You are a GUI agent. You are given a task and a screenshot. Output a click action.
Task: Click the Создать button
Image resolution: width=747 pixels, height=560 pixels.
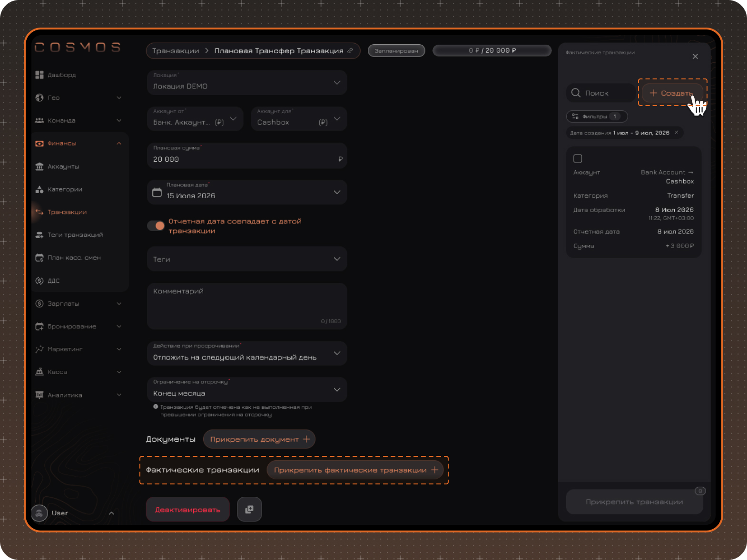672,93
